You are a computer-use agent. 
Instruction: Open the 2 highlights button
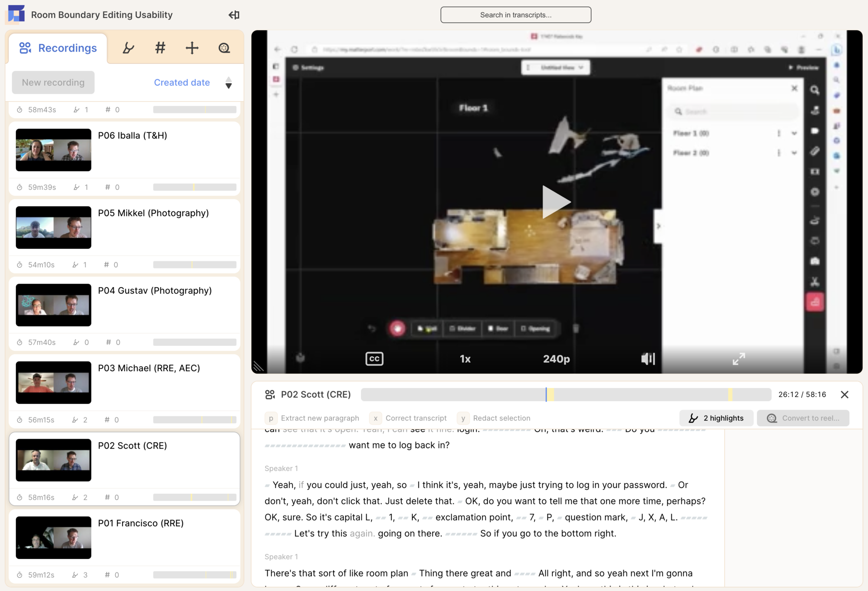[716, 418]
